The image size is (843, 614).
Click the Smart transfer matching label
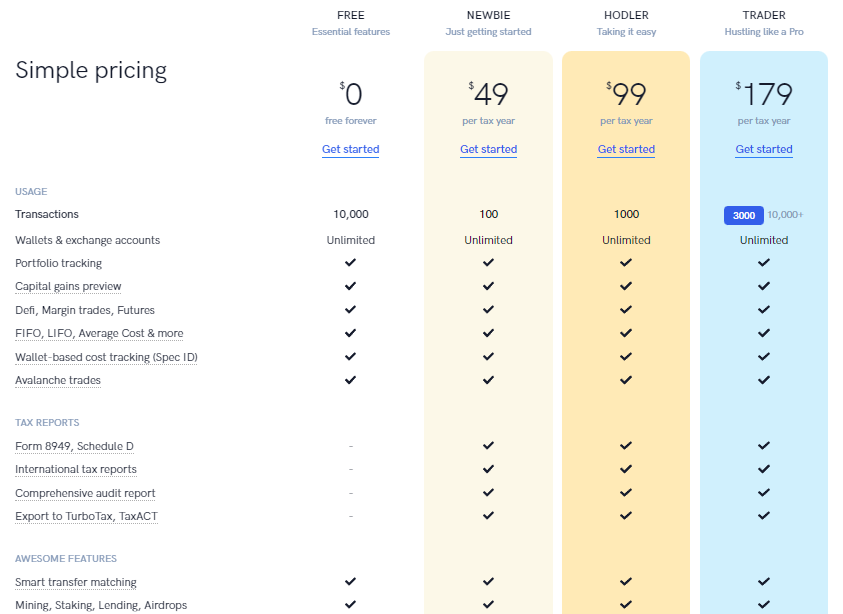tap(76, 582)
